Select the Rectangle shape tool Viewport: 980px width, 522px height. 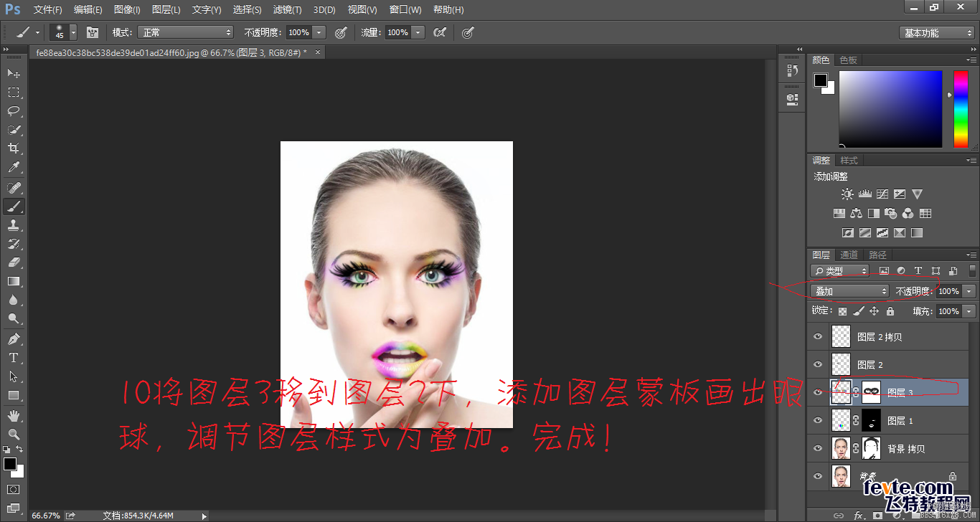14,395
